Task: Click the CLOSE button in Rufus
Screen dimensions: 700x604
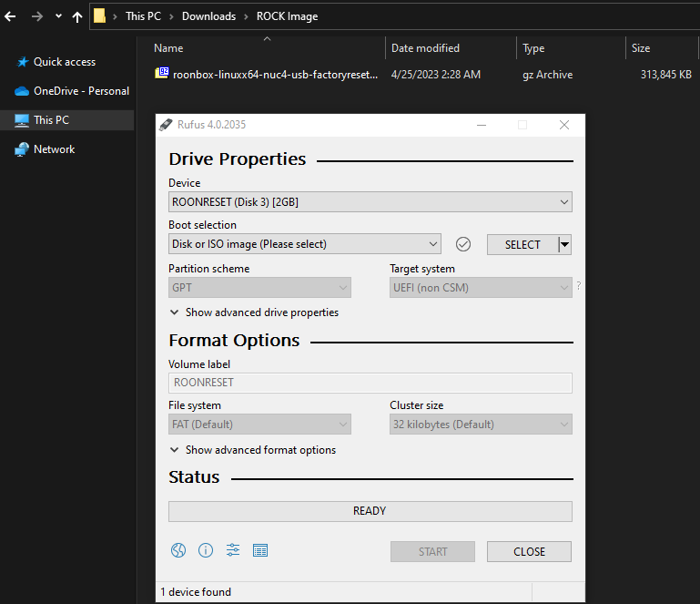Action: pyautogui.click(x=529, y=552)
